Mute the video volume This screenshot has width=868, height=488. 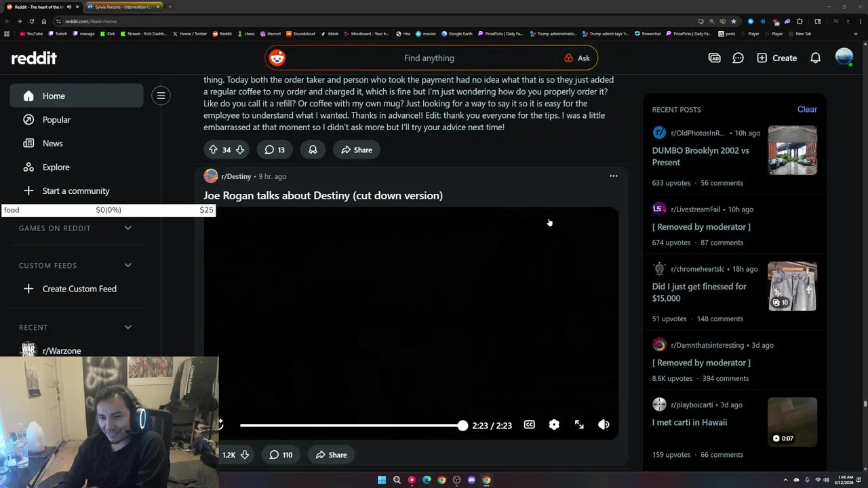[x=604, y=425]
